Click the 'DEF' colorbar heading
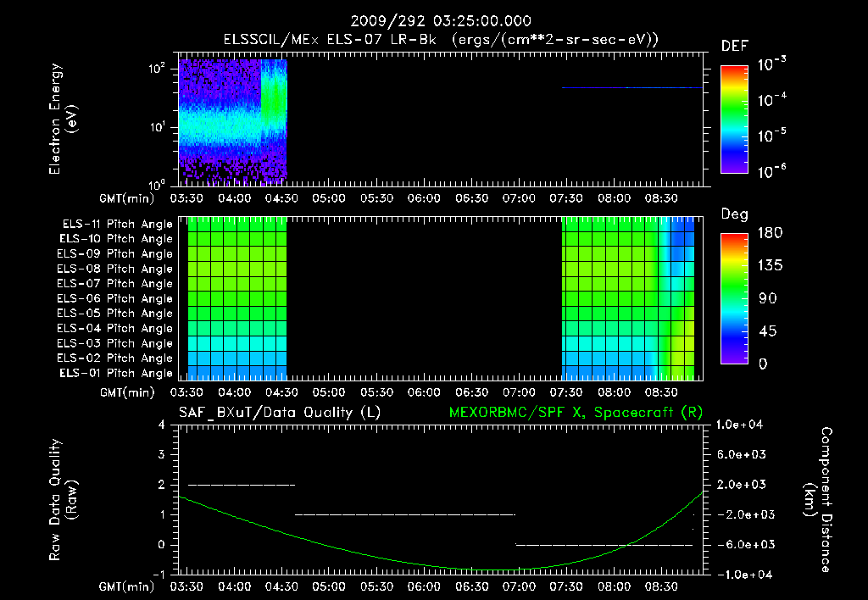The image size is (868, 600). [735, 47]
